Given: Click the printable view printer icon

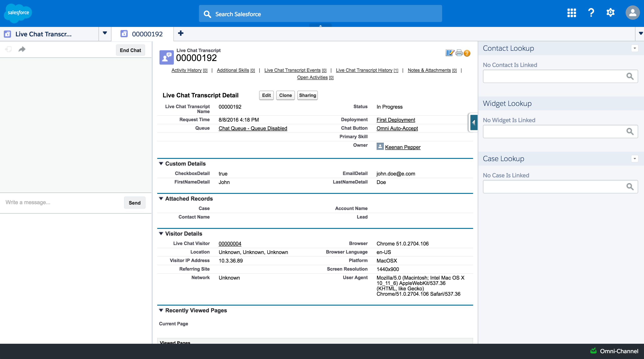Looking at the screenshot, I should click(459, 53).
